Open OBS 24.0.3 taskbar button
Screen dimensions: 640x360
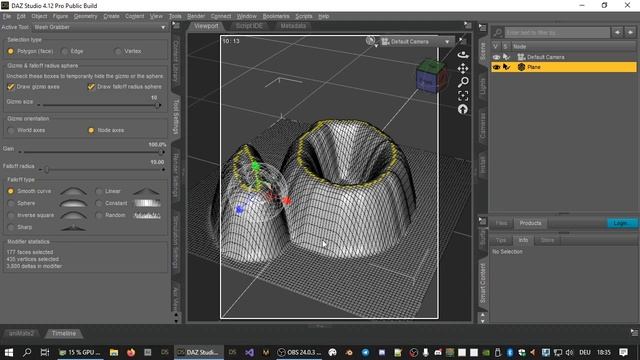pos(299,352)
